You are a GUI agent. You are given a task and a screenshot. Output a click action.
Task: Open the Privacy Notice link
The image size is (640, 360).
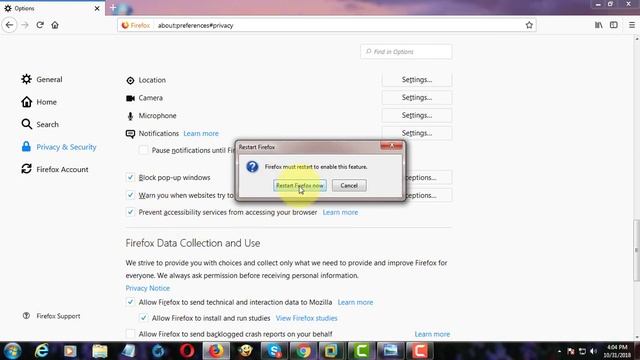tap(147, 288)
